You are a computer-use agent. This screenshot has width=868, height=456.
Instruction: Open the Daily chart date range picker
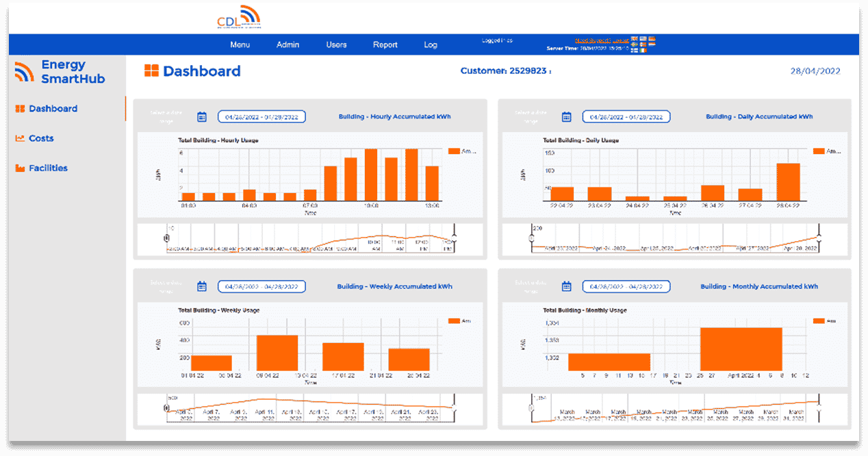626,117
